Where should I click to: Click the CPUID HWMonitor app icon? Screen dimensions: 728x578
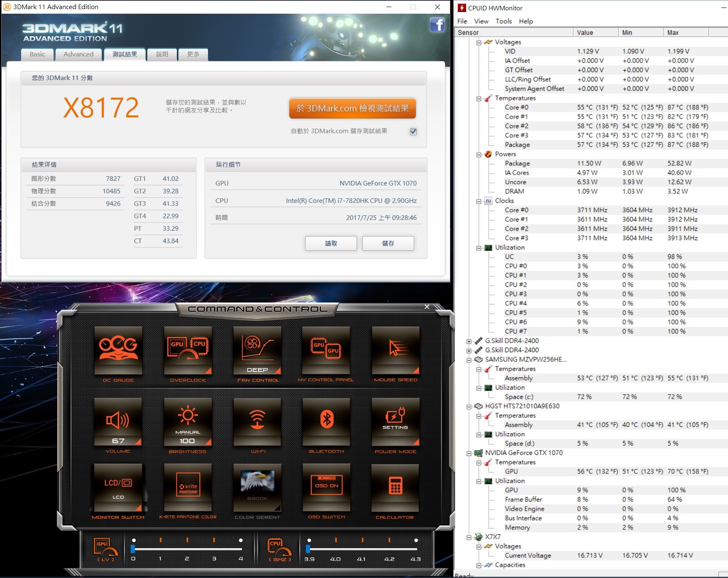462,8
